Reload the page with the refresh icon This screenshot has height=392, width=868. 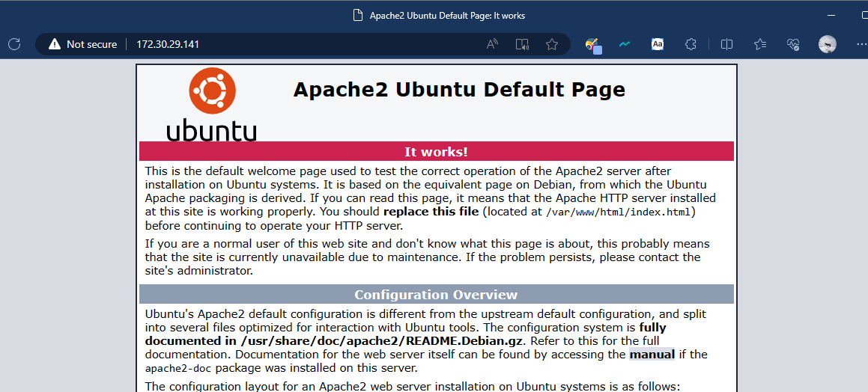click(14, 44)
